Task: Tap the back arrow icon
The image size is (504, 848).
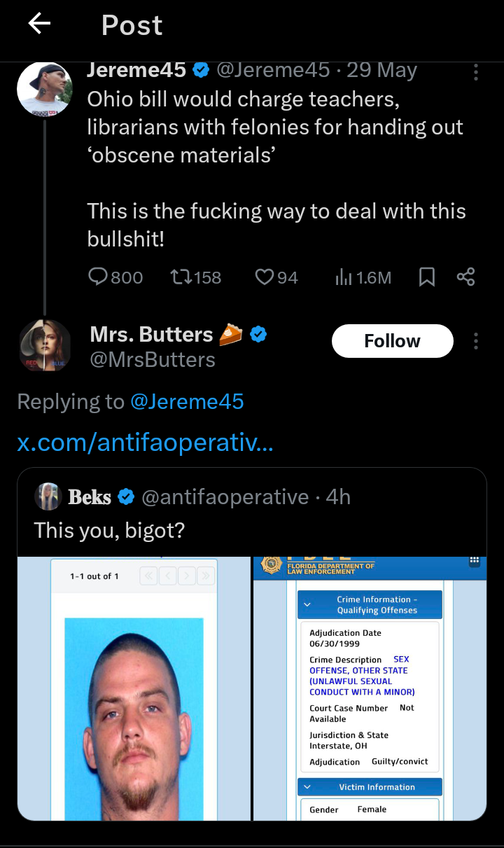Action: click(39, 25)
